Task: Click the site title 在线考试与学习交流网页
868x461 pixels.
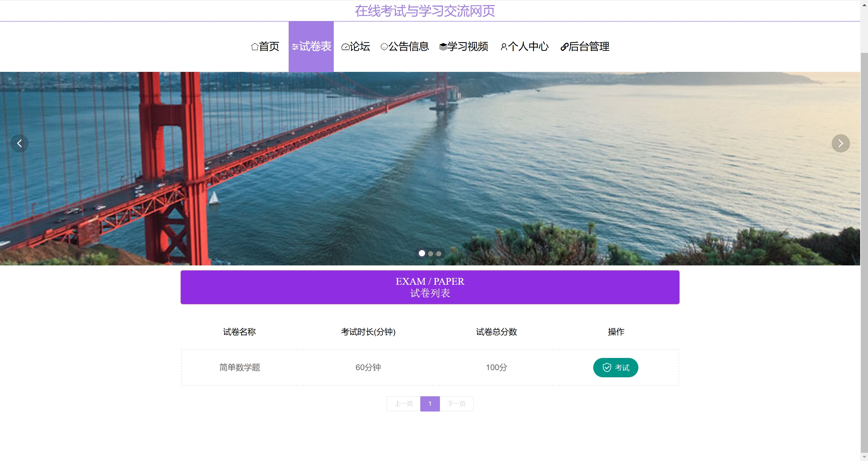Action: click(425, 11)
